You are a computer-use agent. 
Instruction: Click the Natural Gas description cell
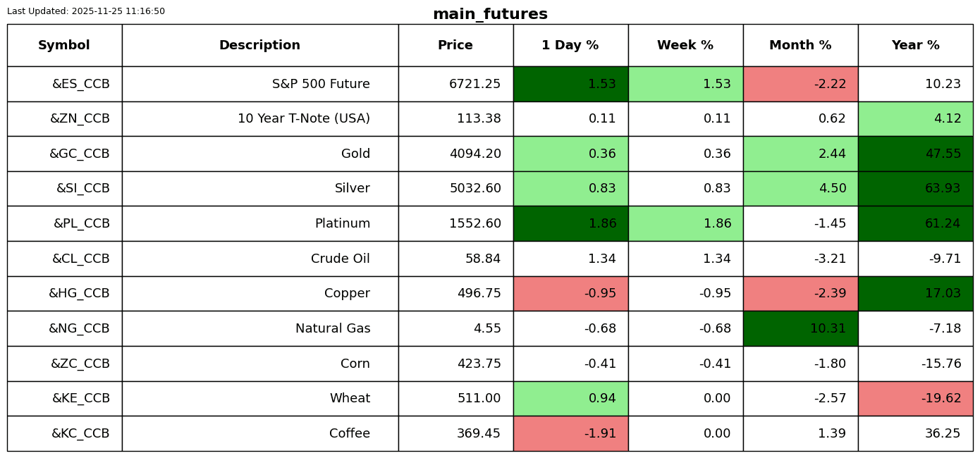[333, 329]
